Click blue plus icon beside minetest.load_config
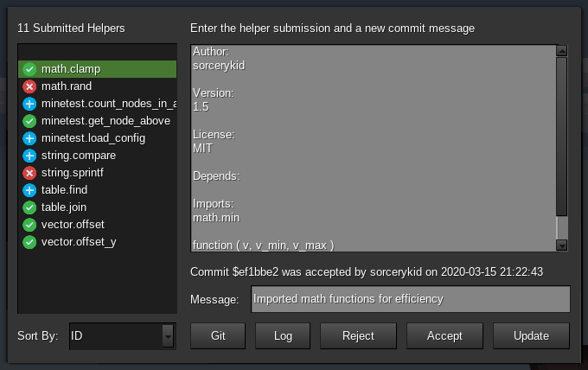The width and height of the screenshot is (588, 370). tap(29, 138)
